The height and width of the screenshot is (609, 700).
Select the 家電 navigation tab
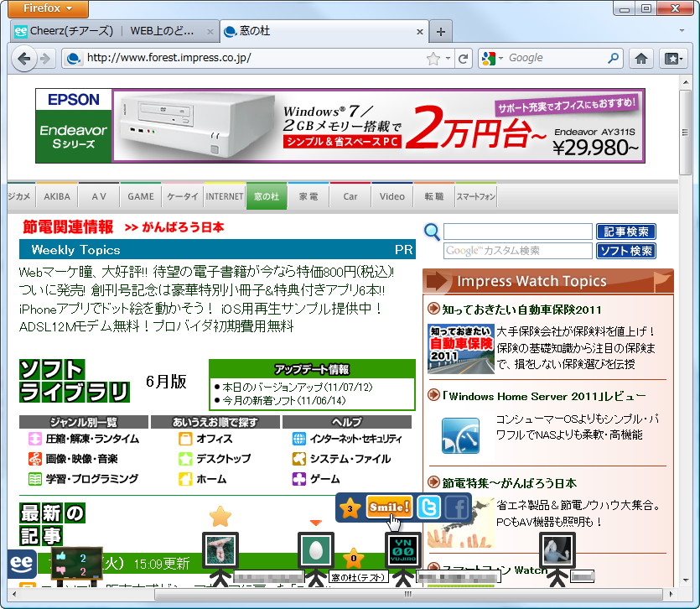pos(309,195)
